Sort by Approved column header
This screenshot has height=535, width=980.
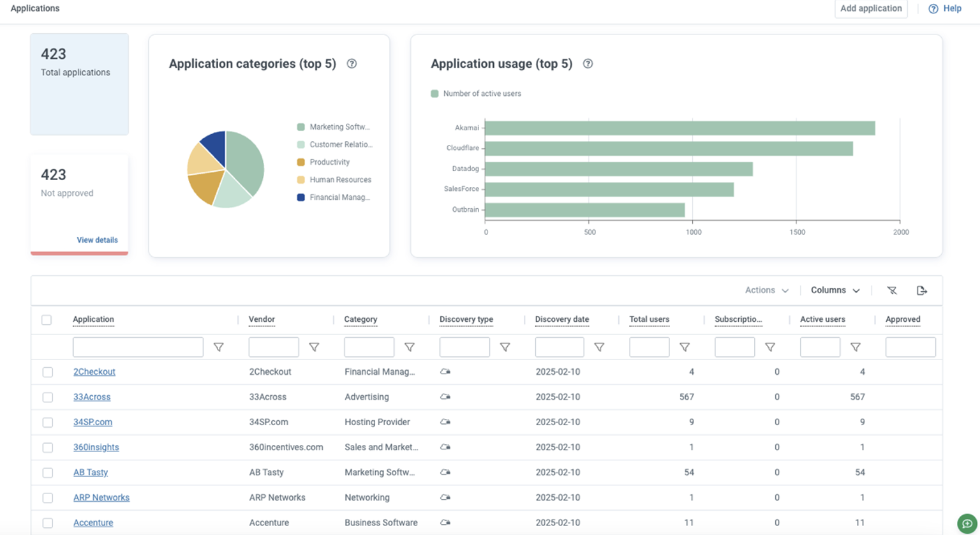903,319
